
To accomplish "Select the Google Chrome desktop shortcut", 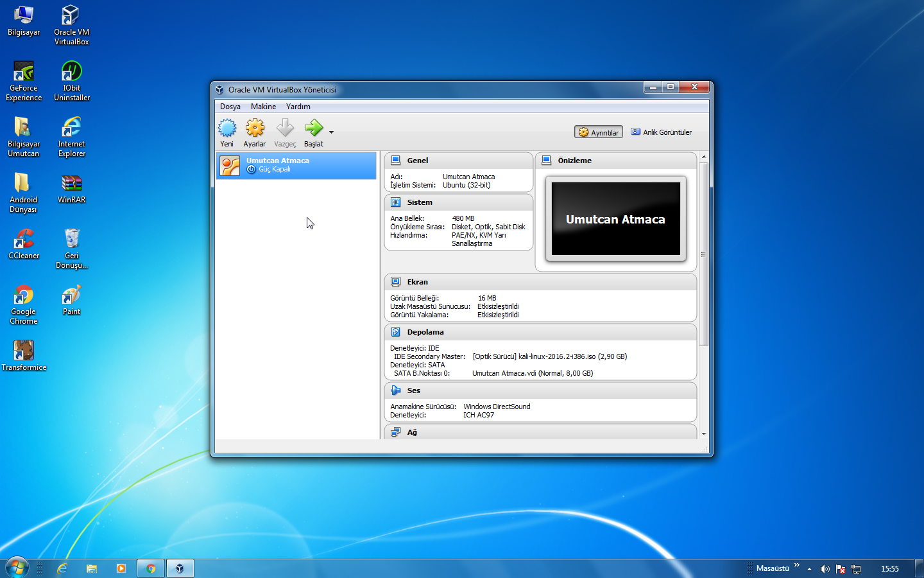I will [x=24, y=304].
